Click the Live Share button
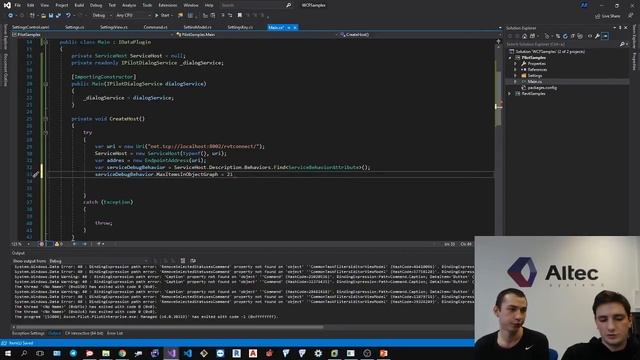This screenshot has height=360, width=640. click(x=608, y=16)
